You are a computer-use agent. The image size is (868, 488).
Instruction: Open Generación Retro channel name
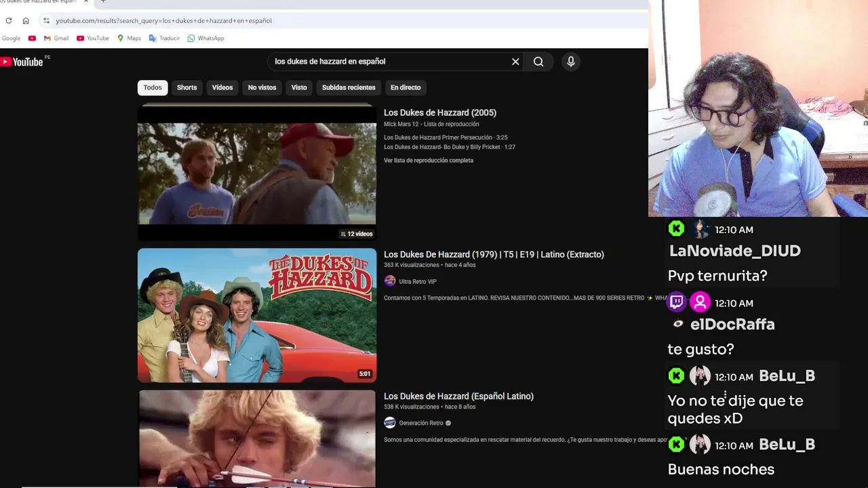421,423
